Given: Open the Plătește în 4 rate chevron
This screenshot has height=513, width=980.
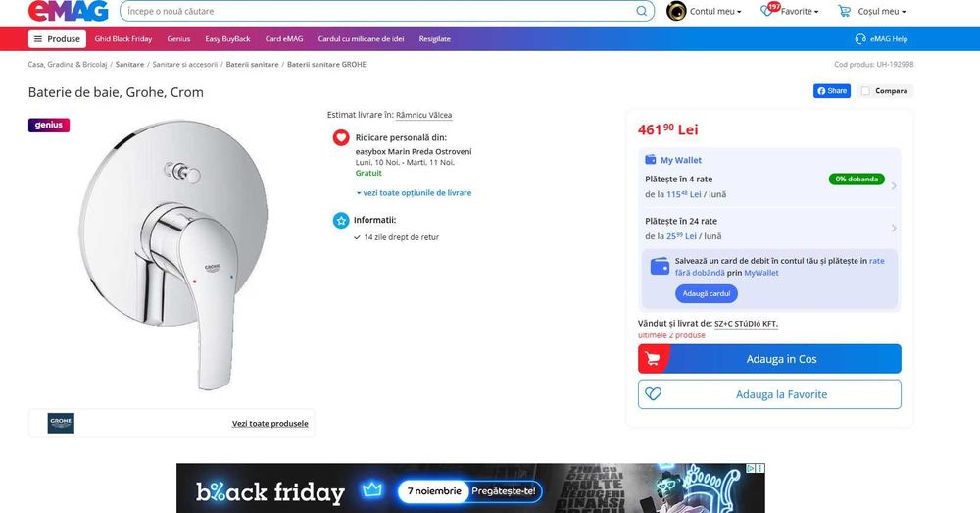Looking at the screenshot, I should point(894,185).
